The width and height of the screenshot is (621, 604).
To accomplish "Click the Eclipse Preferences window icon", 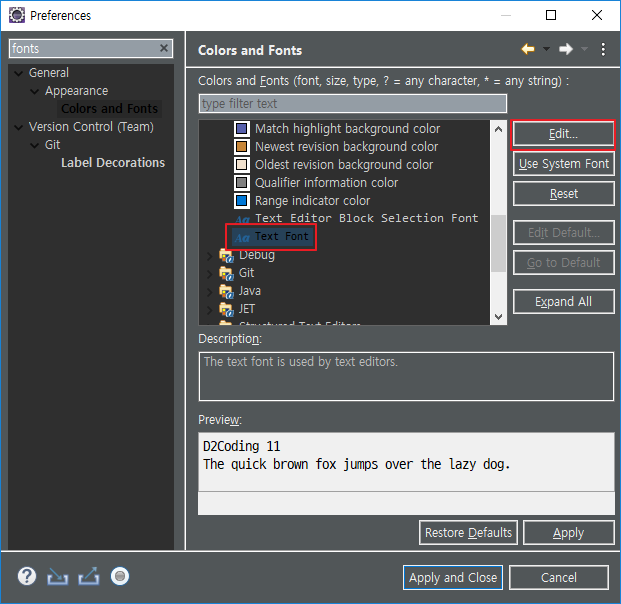I will 17,15.
